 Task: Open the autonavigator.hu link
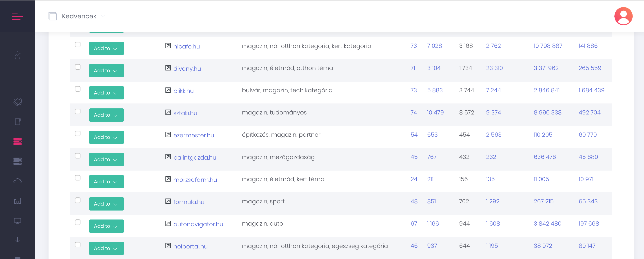point(198,224)
